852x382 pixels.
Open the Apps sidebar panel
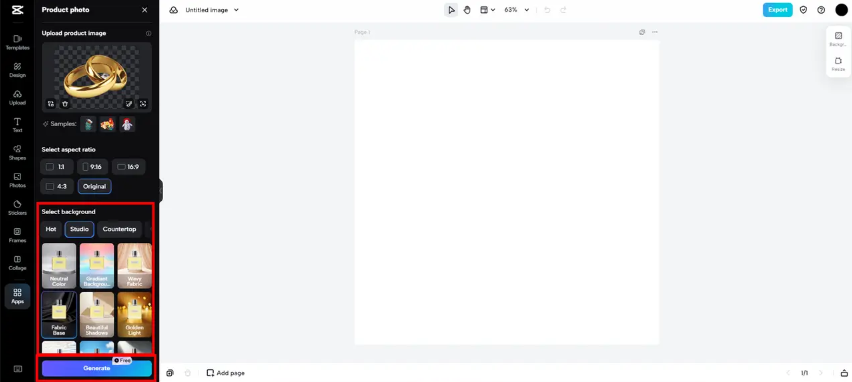click(x=17, y=296)
